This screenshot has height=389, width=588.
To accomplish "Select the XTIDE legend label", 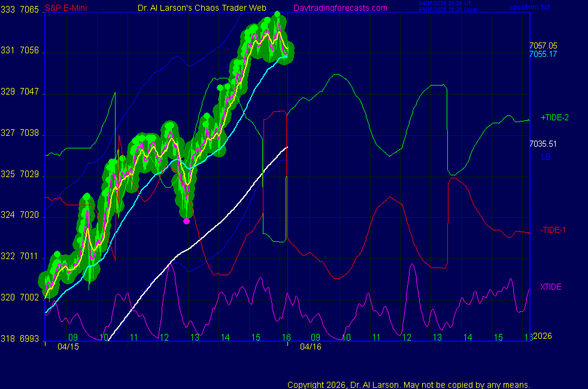I will [550, 287].
